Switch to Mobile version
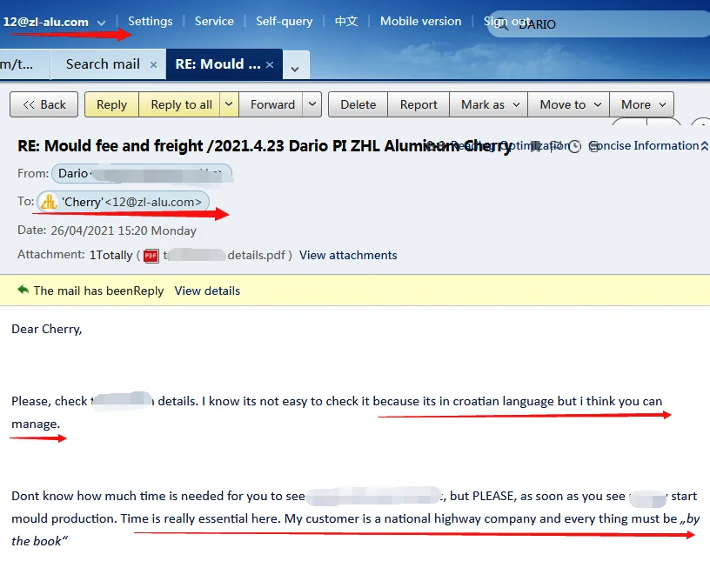The width and height of the screenshot is (710, 588). 420,21
